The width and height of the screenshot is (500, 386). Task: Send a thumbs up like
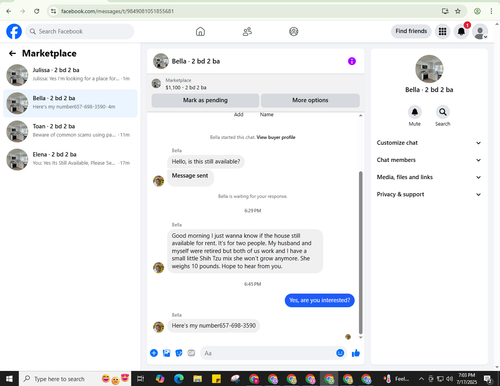[356, 353]
